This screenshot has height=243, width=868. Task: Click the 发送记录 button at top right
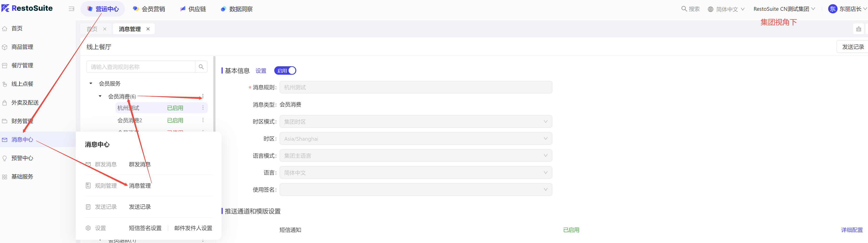(853, 47)
